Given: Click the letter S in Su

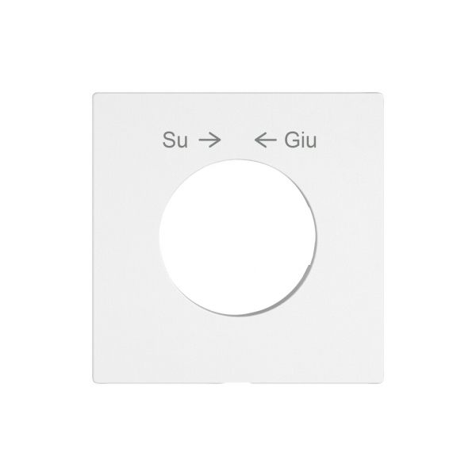Looking at the screenshot, I should point(169,140).
